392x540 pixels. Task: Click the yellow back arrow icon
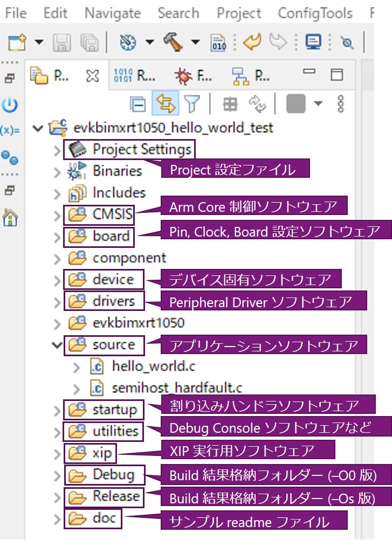252,42
